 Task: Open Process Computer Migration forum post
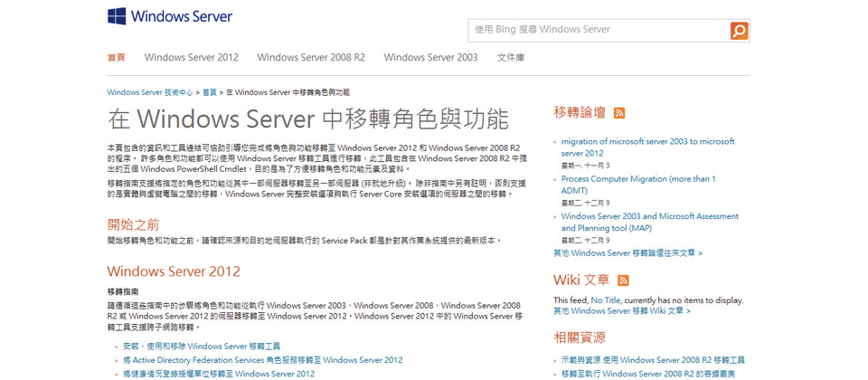click(x=638, y=185)
